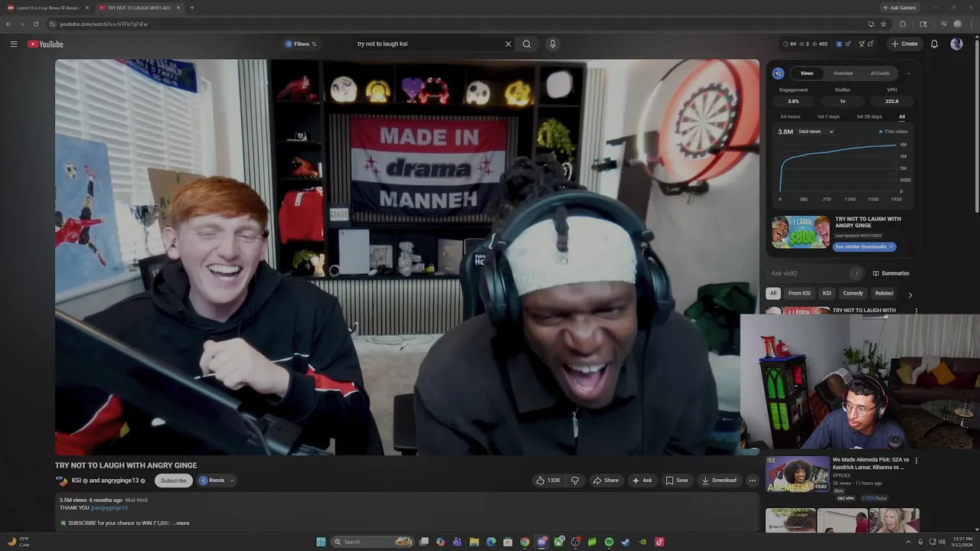
Task: Open the Alemeda Pick video thumbnail
Action: click(x=797, y=474)
